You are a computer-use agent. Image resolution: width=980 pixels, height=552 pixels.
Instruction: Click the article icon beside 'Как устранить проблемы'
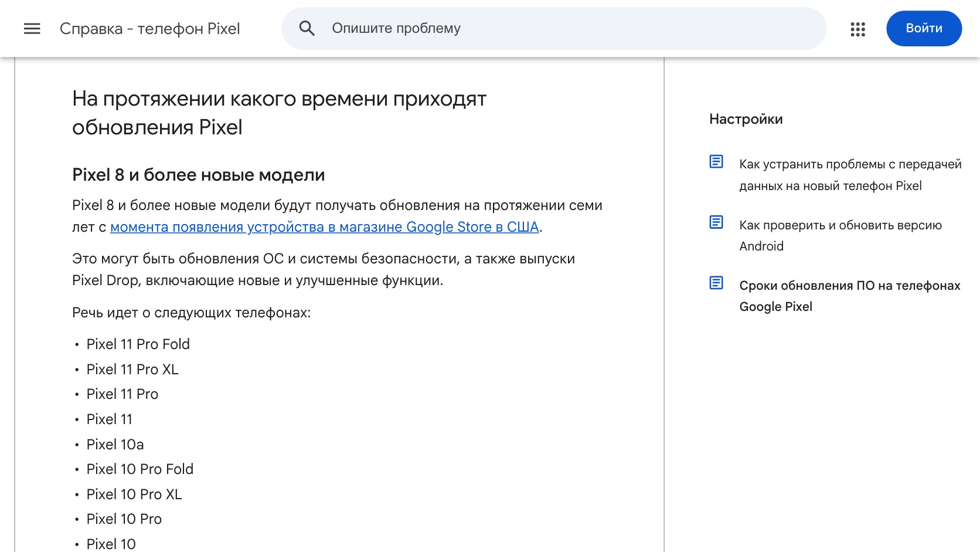pyautogui.click(x=716, y=161)
